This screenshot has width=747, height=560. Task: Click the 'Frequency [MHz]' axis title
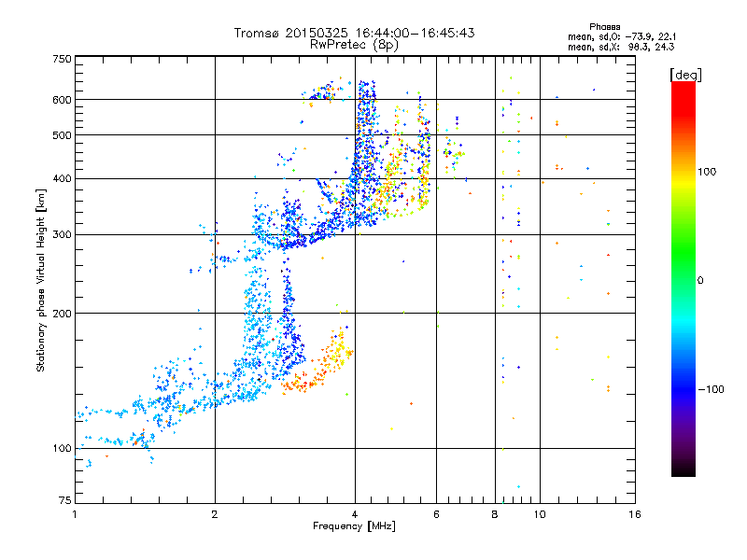tap(354, 526)
